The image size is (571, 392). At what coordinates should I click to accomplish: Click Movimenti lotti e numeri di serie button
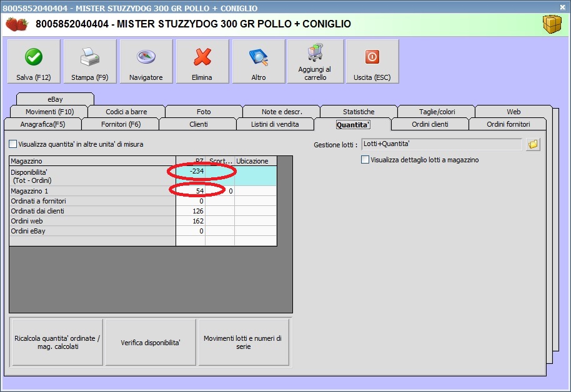(243, 342)
